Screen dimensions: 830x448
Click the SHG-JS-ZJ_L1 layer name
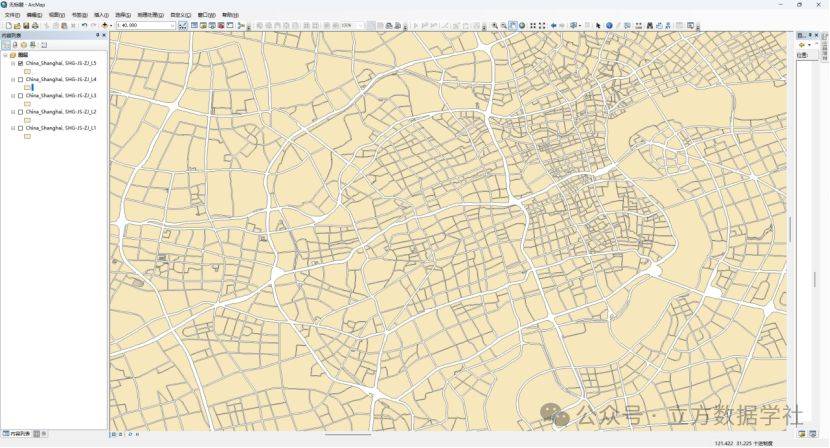[61, 128]
